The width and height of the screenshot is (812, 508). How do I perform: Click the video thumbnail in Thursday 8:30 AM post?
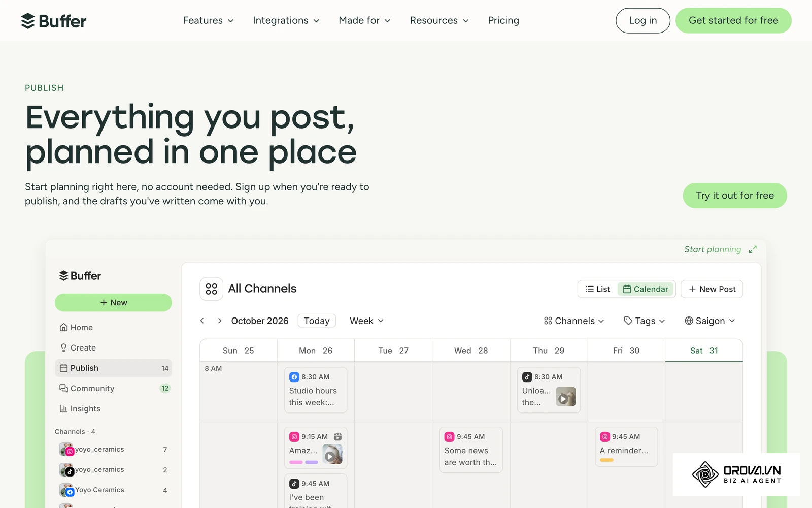click(566, 397)
